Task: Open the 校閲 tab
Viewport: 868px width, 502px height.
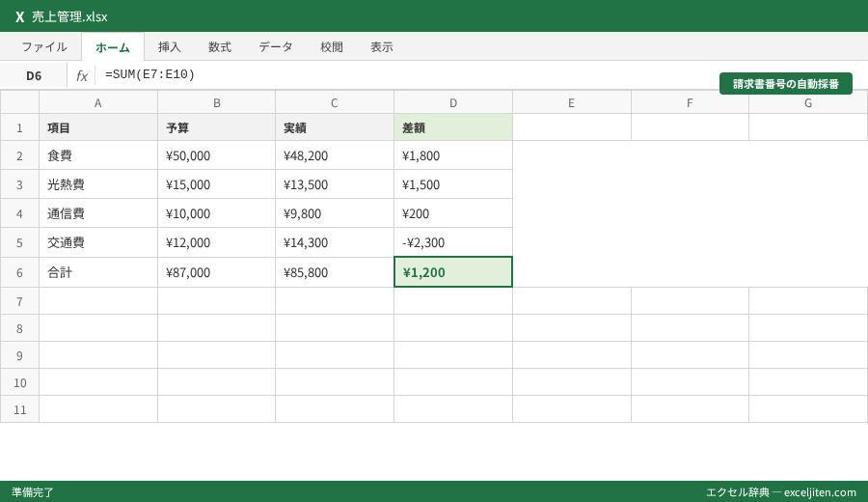Action: coord(332,47)
